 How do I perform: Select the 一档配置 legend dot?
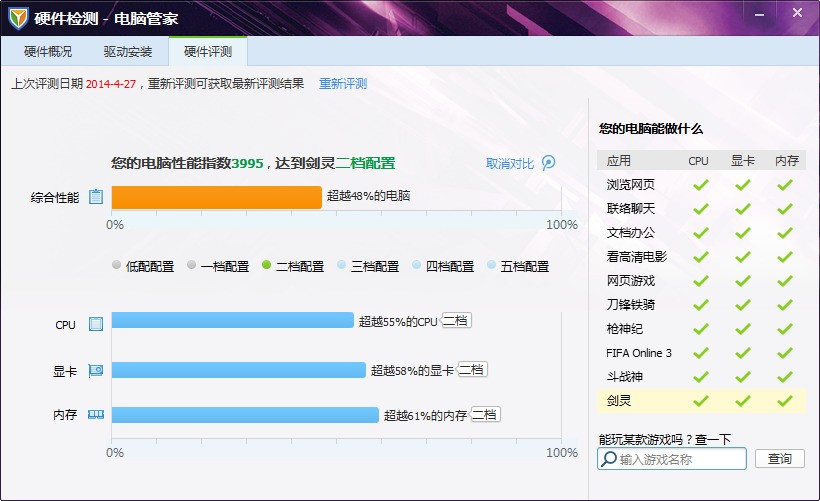[x=191, y=265]
